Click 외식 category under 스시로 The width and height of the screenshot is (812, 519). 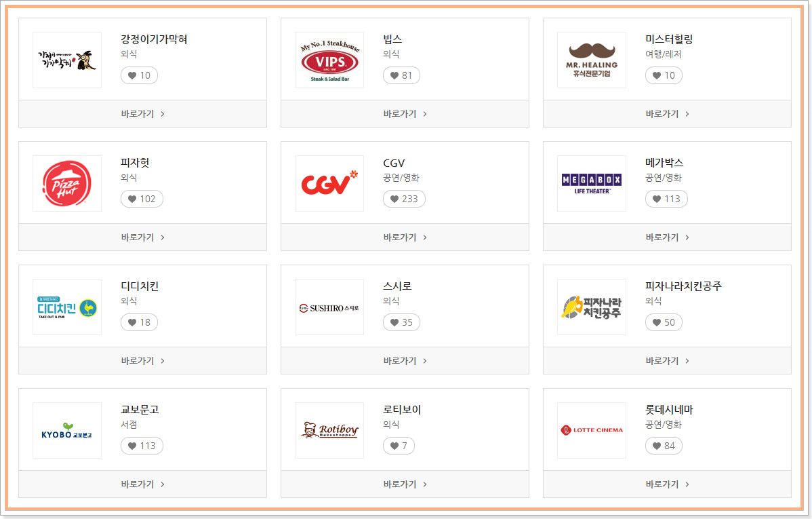point(391,301)
